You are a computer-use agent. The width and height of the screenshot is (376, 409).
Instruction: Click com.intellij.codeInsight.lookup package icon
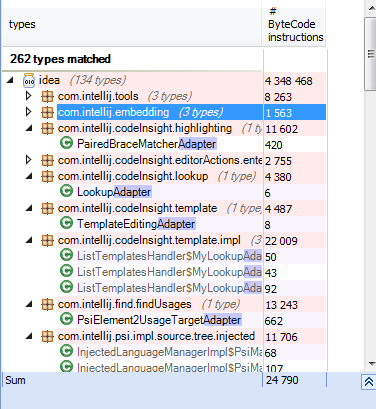(47, 177)
